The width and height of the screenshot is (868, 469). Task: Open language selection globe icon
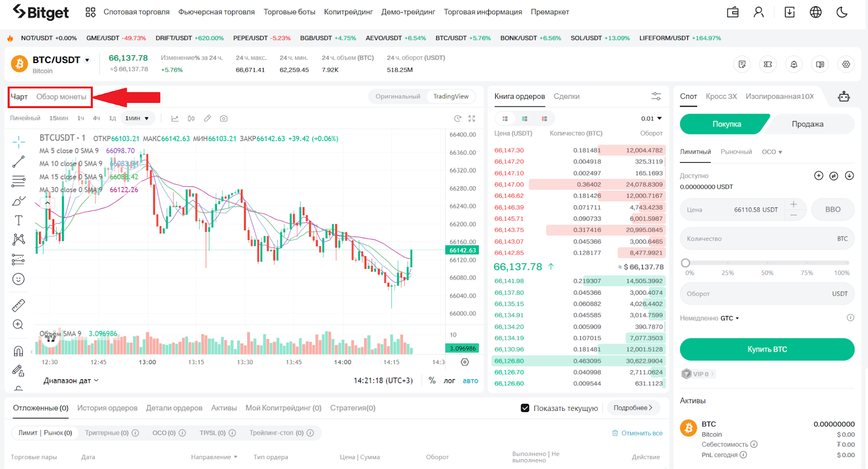815,12
